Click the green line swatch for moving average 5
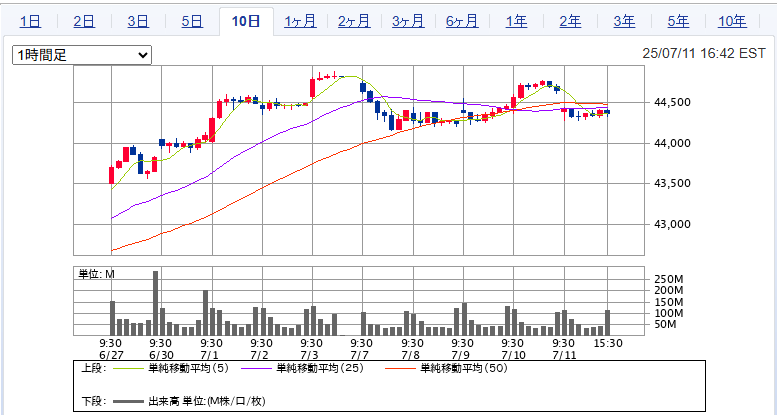Image resolution: width=777 pixels, height=415 pixels. point(129,369)
